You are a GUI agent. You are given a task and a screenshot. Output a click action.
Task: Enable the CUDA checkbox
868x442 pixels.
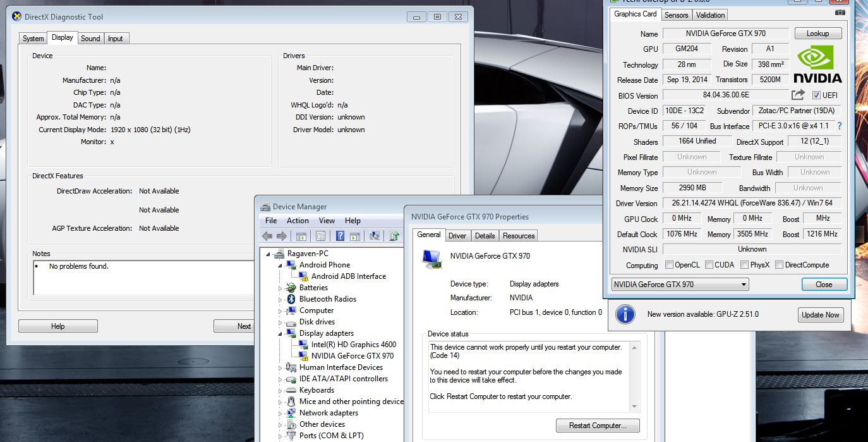pyautogui.click(x=709, y=265)
